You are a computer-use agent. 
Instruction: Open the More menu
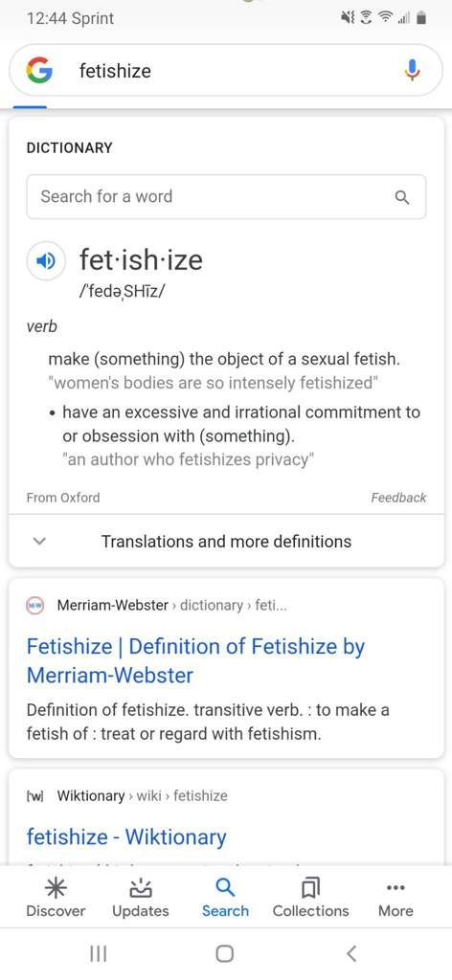[395, 898]
